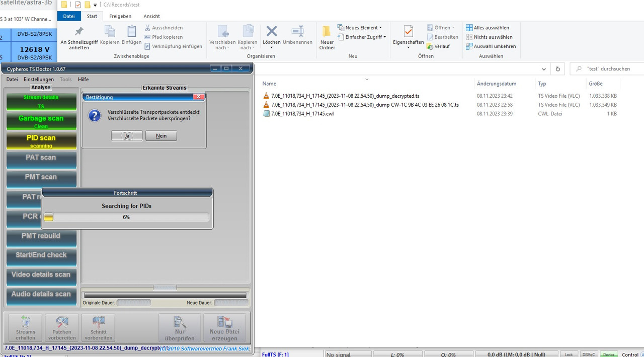Open TS Doctor Datei menu
The image size is (644, 357).
pos(12,79)
